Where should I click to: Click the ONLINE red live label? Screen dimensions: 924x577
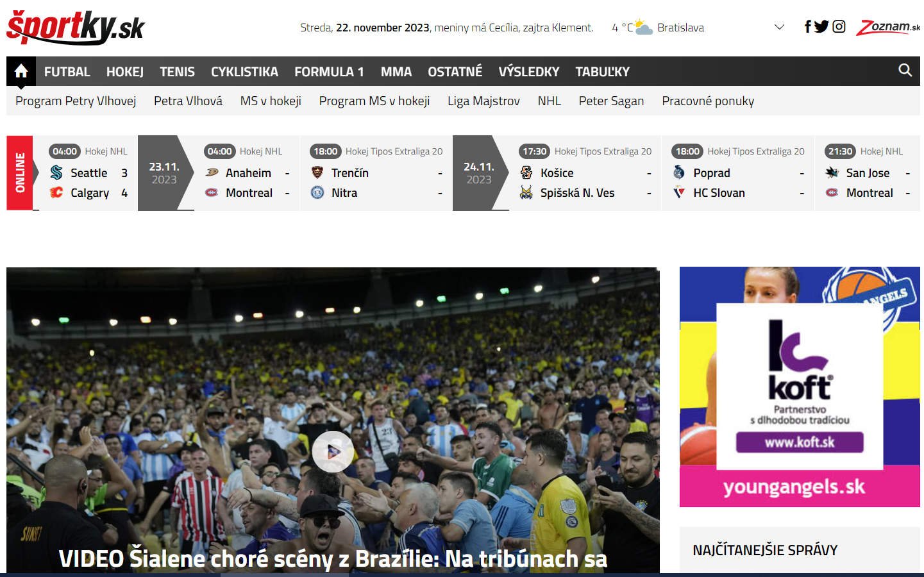point(20,173)
